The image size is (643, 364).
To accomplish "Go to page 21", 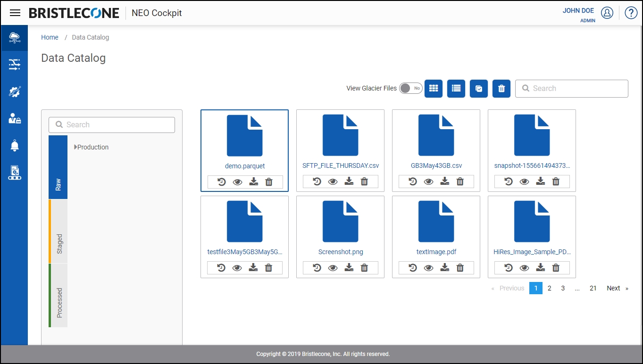I will click(593, 288).
